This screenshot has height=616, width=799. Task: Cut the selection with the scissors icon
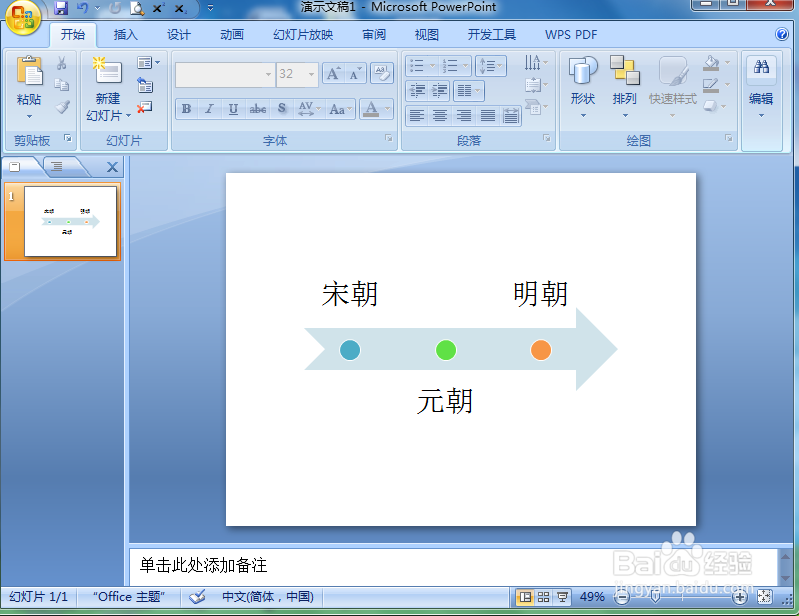pos(62,63)
